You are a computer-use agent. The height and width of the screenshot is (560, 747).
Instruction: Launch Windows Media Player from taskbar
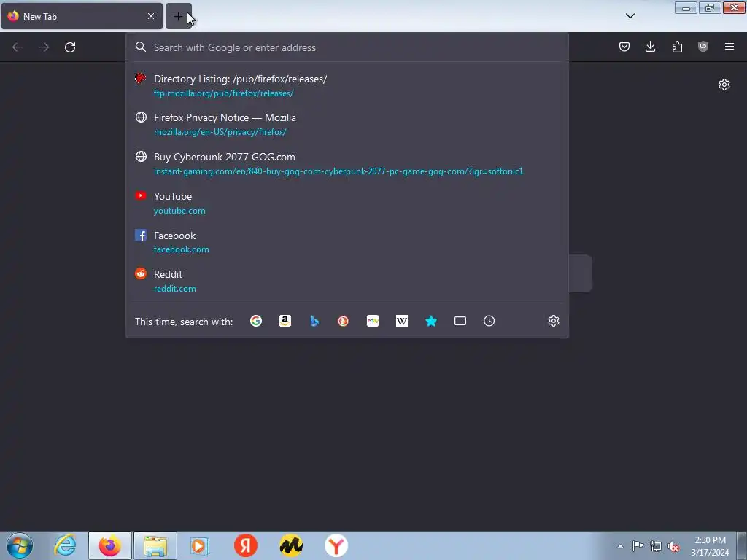pos(200,545)
